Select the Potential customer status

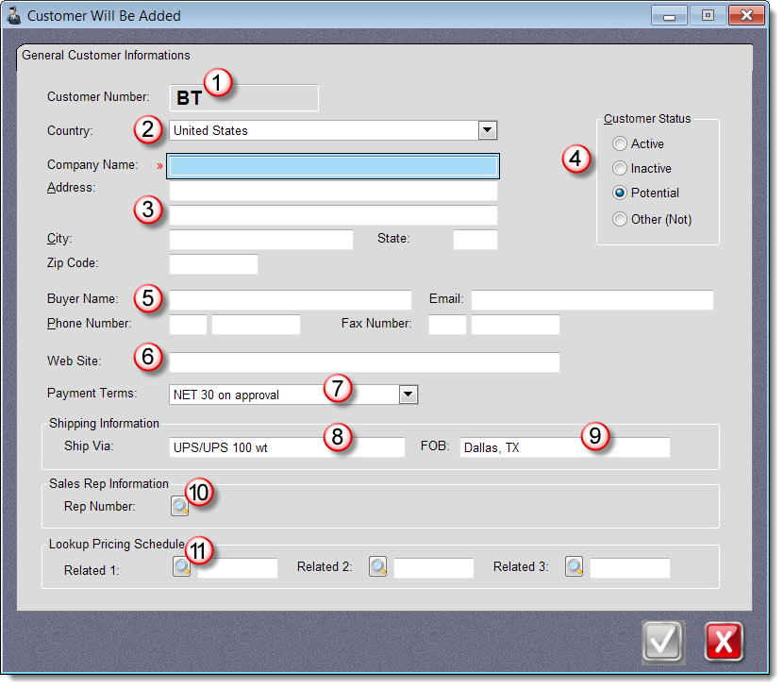(x=620, y=193)
